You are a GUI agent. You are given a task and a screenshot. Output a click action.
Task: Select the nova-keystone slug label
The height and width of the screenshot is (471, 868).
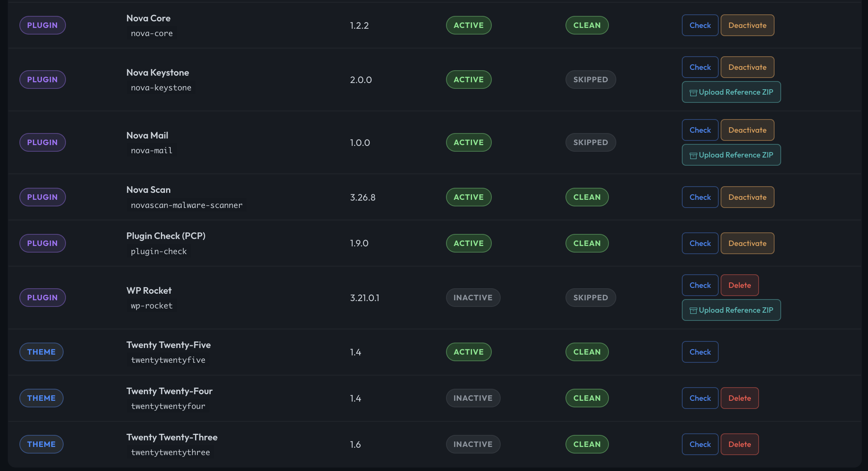[161, 88]
